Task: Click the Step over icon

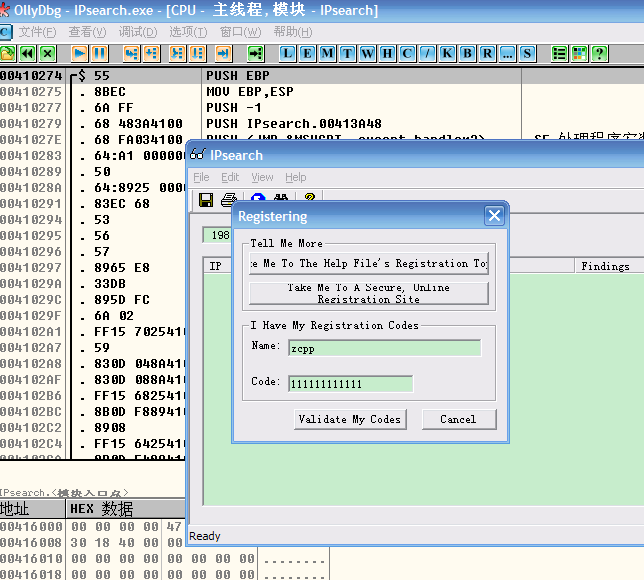Action: tap(152, 54)
